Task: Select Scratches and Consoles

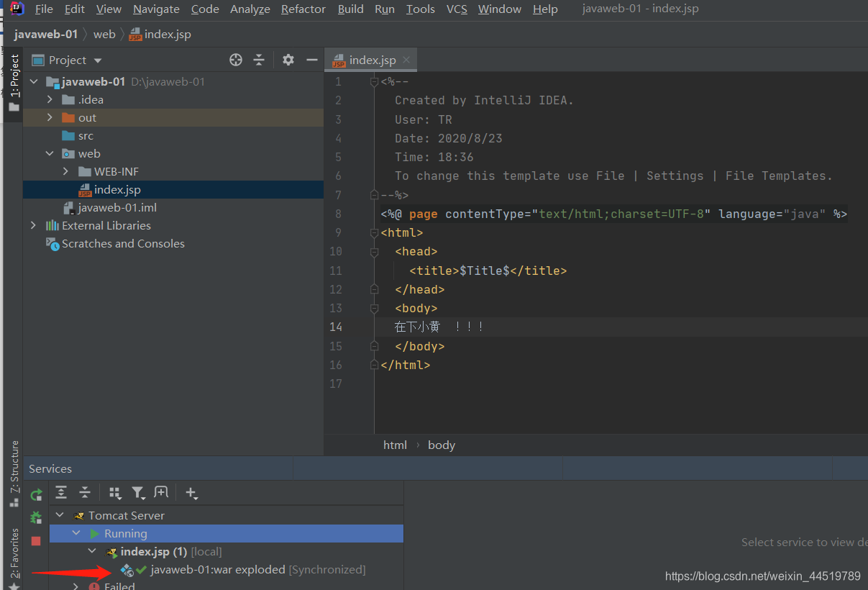Action: point(123,244)
